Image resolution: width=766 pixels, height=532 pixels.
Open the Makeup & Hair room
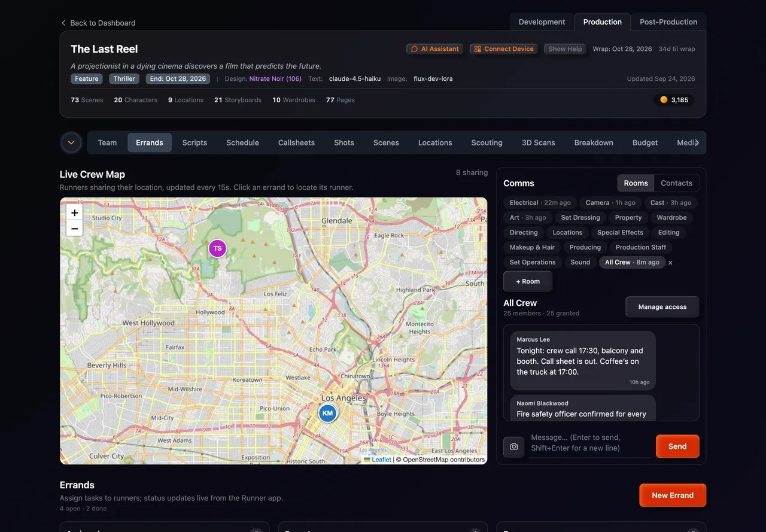(x=532, y=248)
